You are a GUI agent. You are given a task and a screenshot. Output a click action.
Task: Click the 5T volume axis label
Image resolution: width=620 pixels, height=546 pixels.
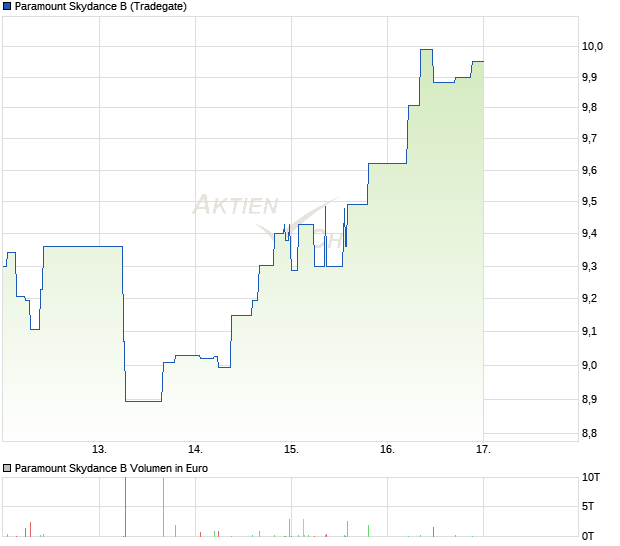click(588, 506)
